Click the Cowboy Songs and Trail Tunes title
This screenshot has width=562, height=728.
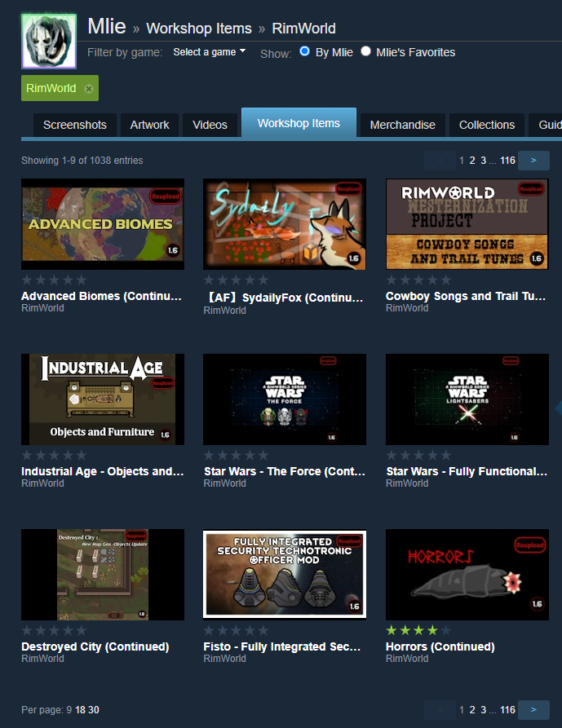pyautogui.click(x=466, y=296)
